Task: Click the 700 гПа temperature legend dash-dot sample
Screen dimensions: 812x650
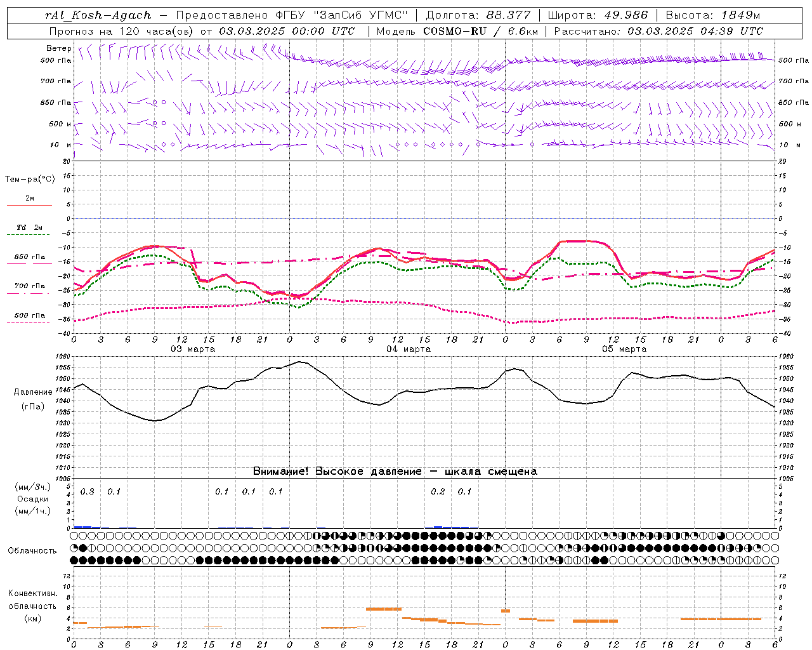Action: pos(29,293)
